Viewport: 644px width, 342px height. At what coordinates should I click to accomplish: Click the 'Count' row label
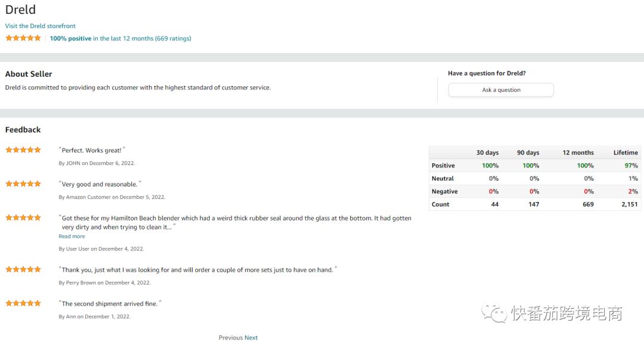point(440,204)
